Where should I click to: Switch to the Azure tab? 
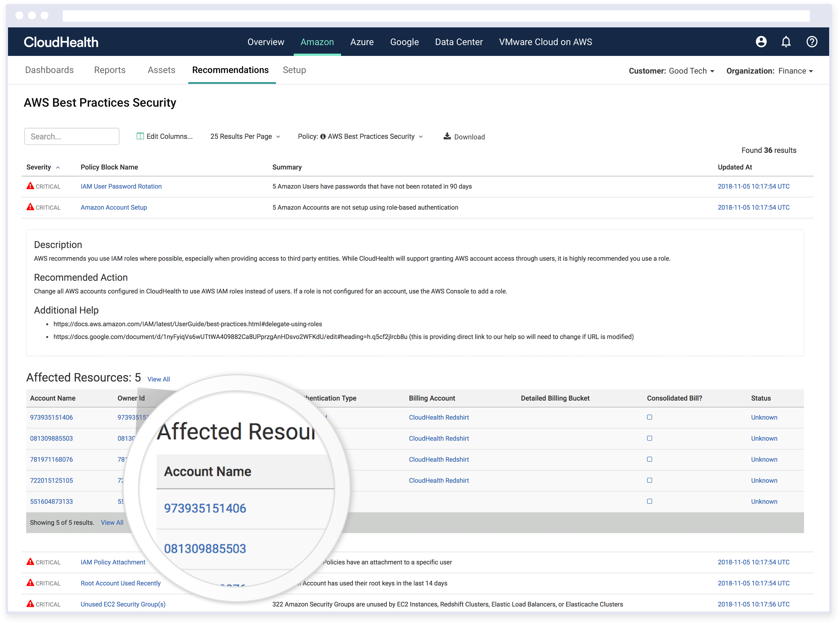pos(362,42)
